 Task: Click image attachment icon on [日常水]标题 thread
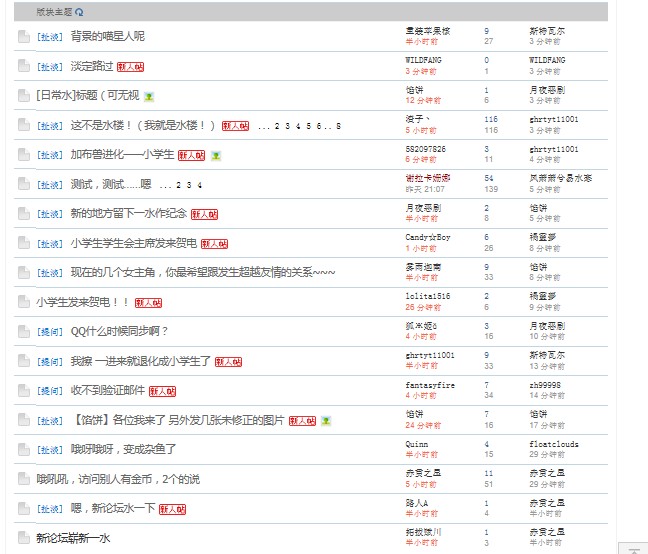pos(149,97)
